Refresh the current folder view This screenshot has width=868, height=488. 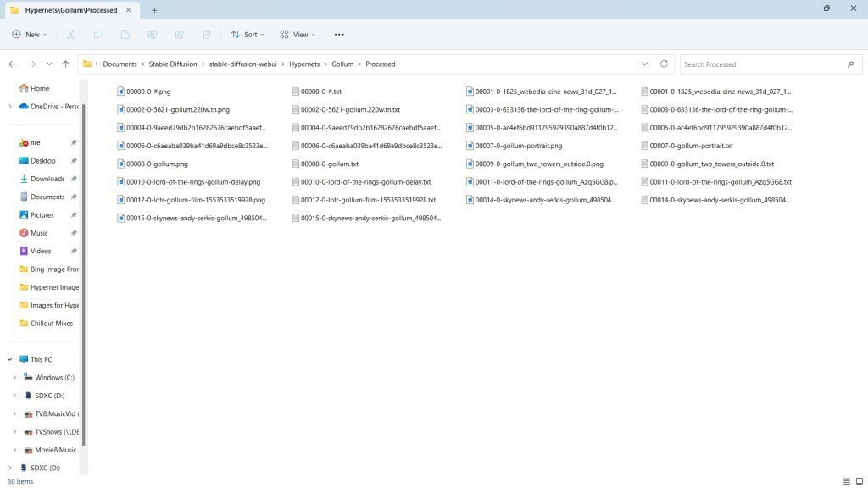click(x=664, y=64)
